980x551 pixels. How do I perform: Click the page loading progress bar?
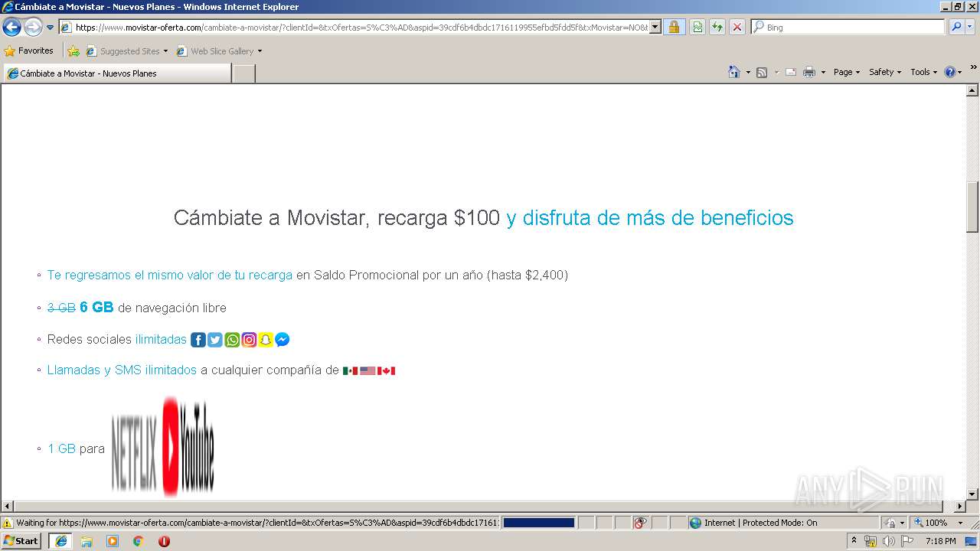(539, 523)
